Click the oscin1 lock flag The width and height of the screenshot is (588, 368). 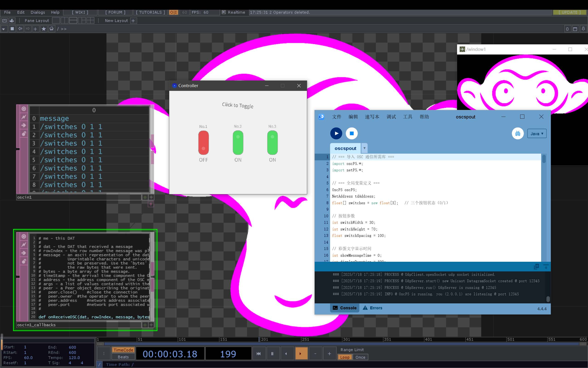click(x=24, y=134)
